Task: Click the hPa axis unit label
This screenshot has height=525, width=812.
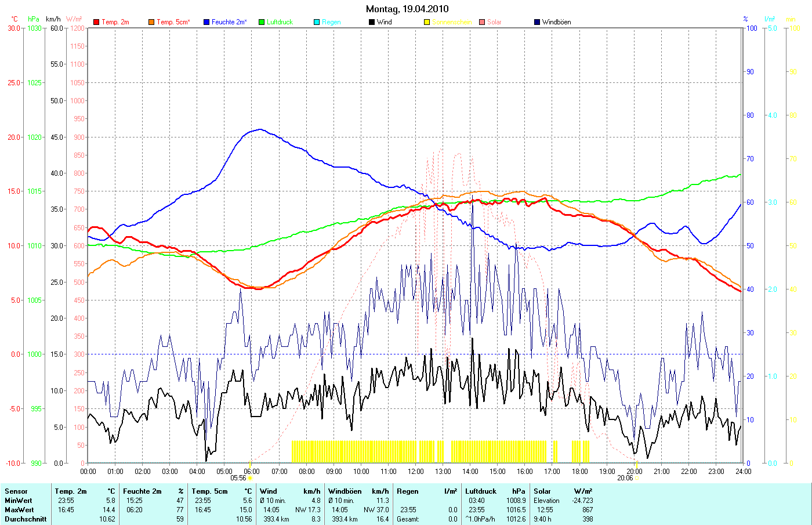Action: [x=34, y=19]
